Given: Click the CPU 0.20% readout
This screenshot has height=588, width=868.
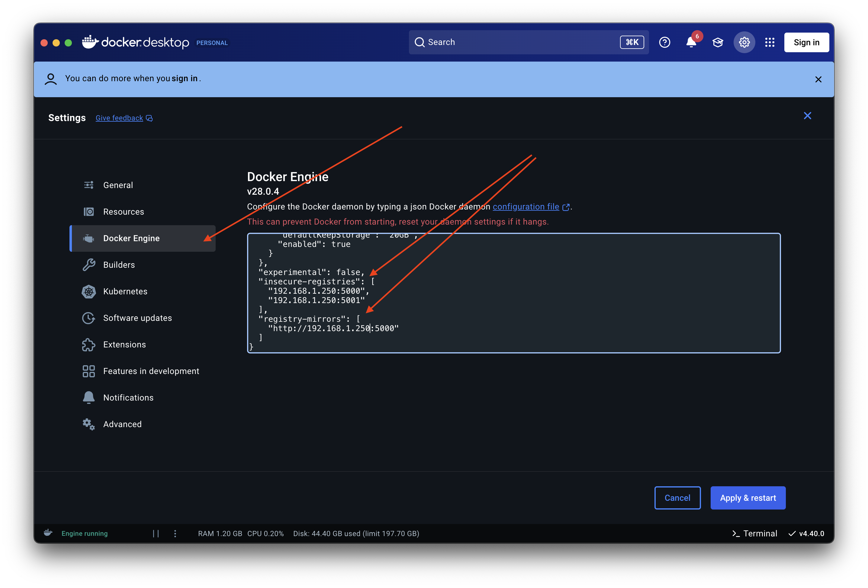Looking at the screenshot, I should 265,533.
